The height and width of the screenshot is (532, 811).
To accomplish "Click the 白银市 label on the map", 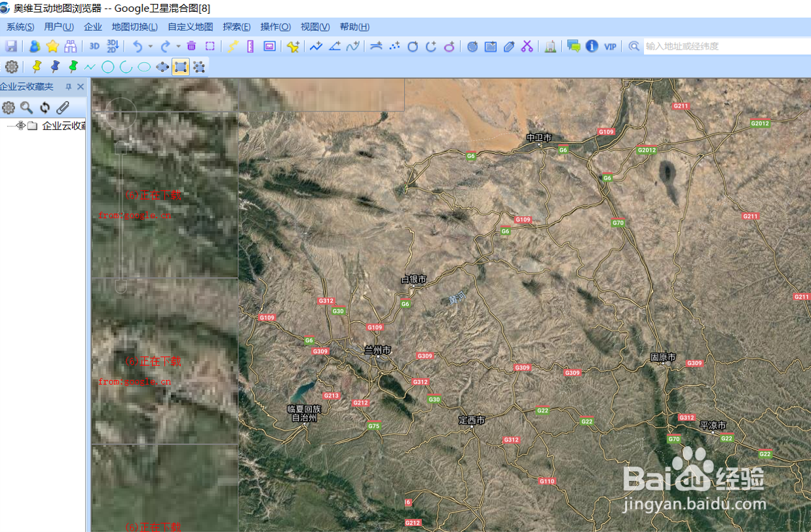I will point(413,279).
